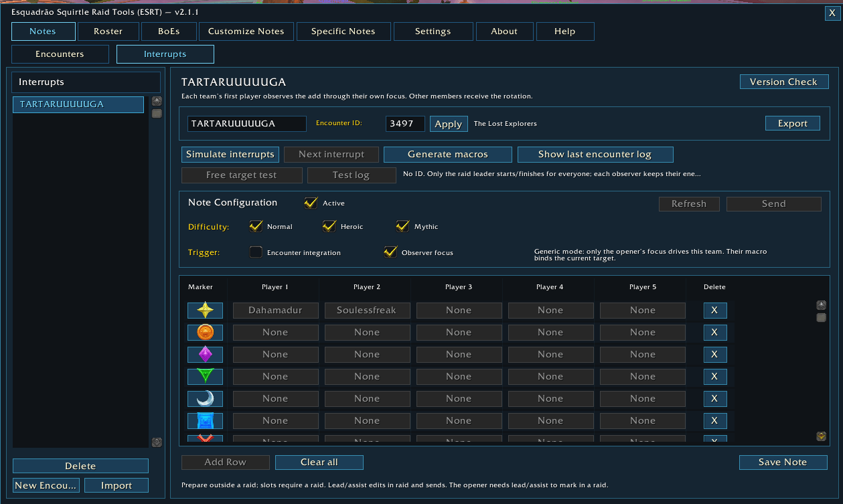
Task: Click the Save Note button
Action: pos(783,463)
